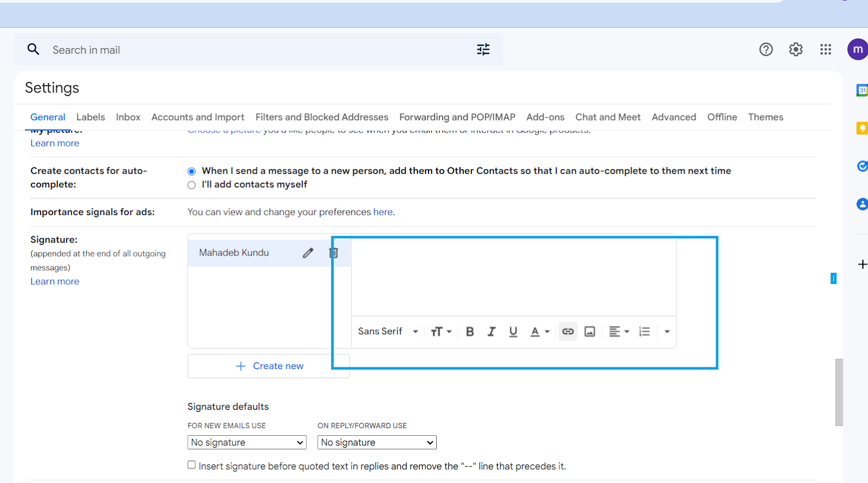Open search options filter icon
The width and height of the screenshot is (868, 483).
coord(483,49)
